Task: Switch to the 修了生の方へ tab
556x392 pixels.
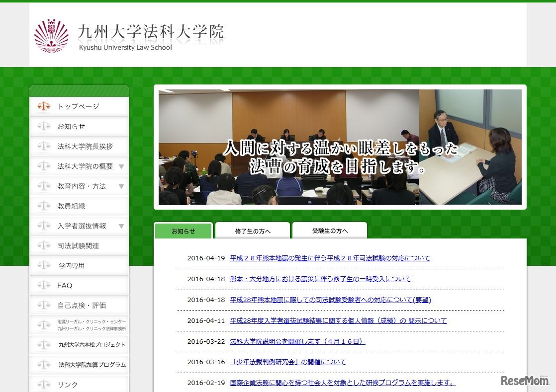Action: pos(252,230)
